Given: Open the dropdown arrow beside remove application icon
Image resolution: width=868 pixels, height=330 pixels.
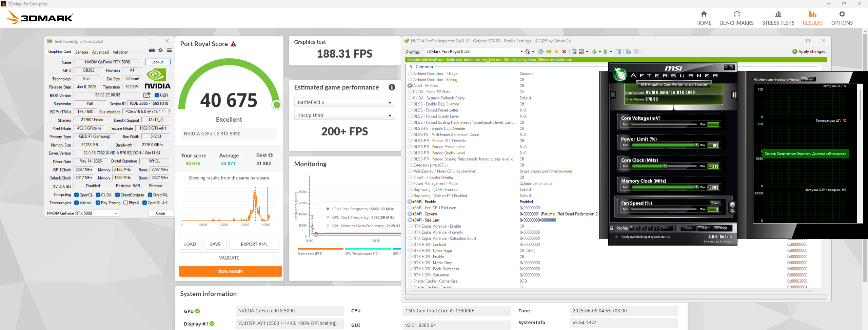Looking at the screenshot, I should [x=587, y=52].
